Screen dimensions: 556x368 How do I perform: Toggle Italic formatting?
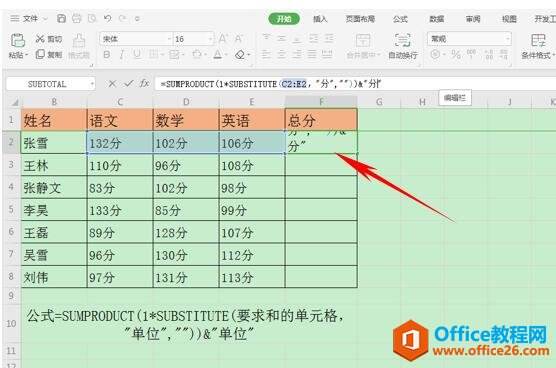[122, 55]
